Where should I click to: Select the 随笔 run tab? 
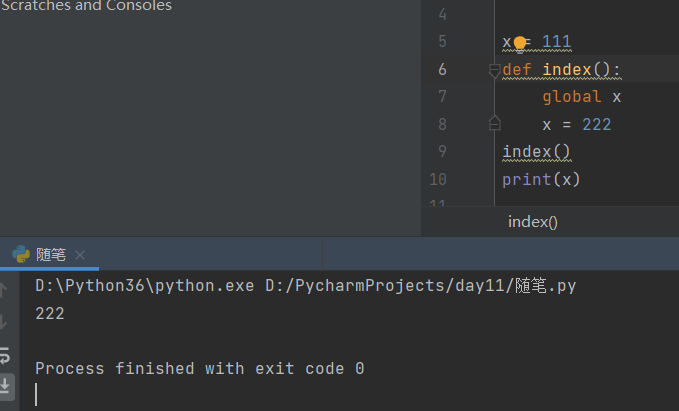coord(51,255)
